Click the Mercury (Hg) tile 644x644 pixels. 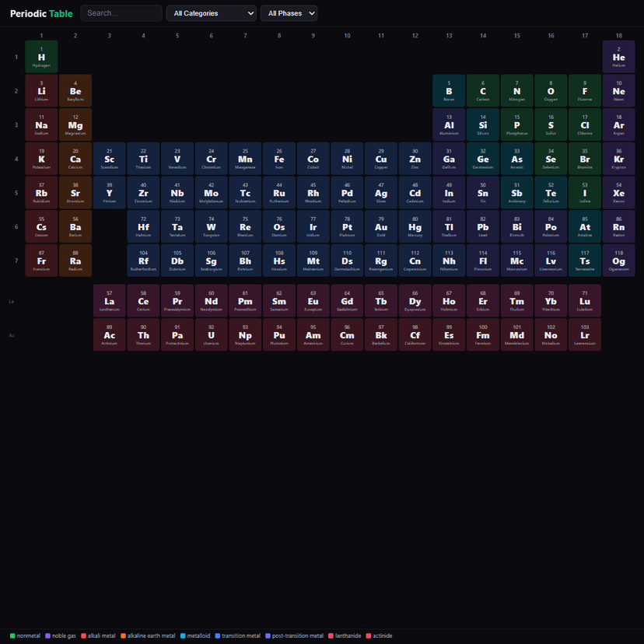click(415, 226)
